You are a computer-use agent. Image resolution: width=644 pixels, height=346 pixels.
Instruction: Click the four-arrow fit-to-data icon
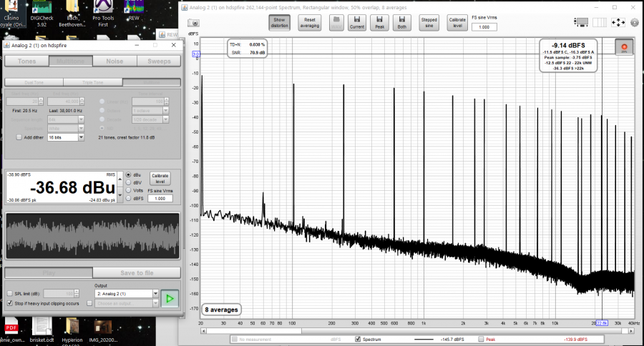(x=618, y=23)
